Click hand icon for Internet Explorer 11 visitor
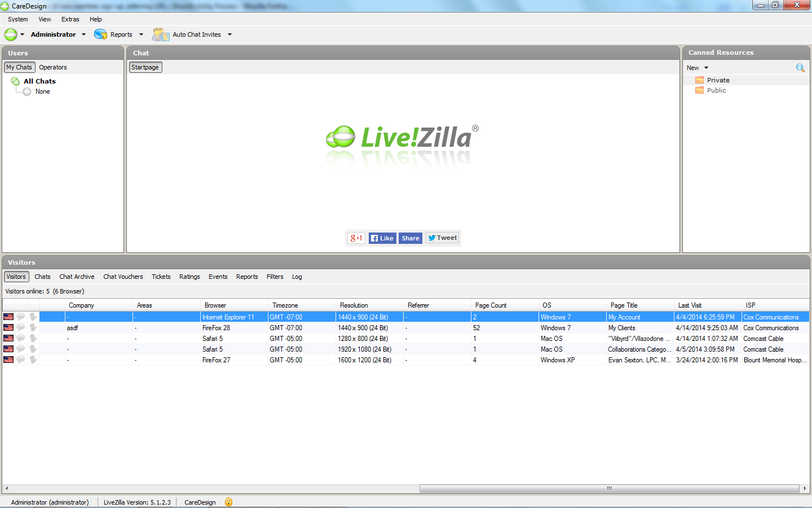This screenshot has height=508, width=812. pyautogui.click(x=33, y=317)
